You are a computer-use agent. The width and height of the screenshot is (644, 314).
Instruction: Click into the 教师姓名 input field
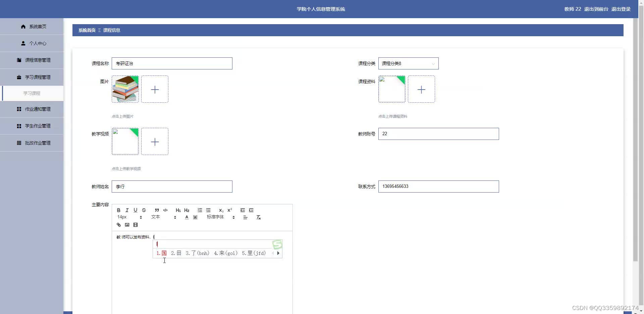pyautogui.click(x=172, y=187)
